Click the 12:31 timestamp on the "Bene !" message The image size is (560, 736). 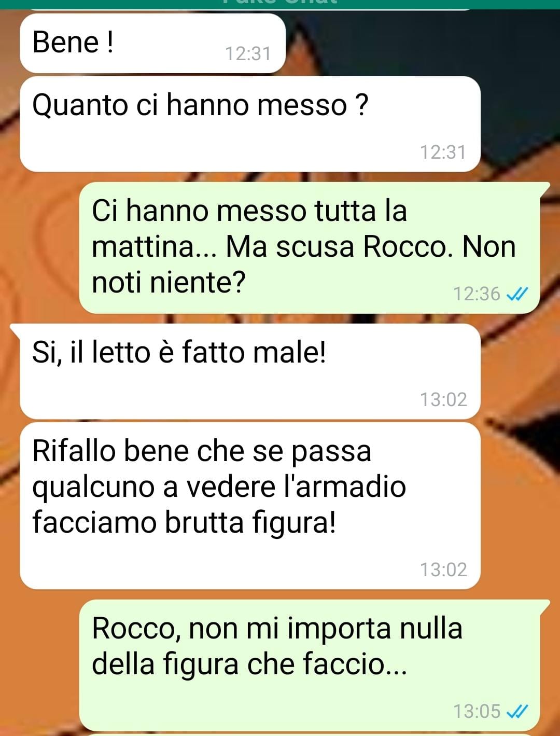point(248,53)
